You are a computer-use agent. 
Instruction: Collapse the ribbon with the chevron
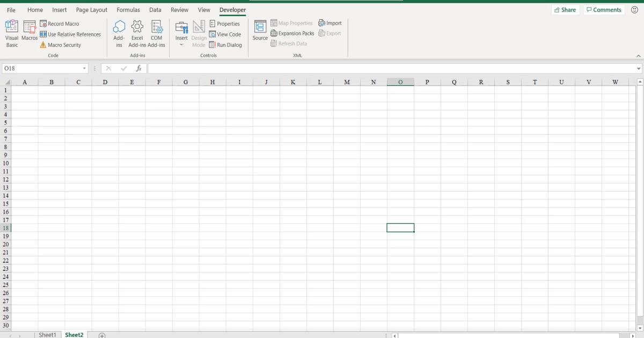point(638,55)
